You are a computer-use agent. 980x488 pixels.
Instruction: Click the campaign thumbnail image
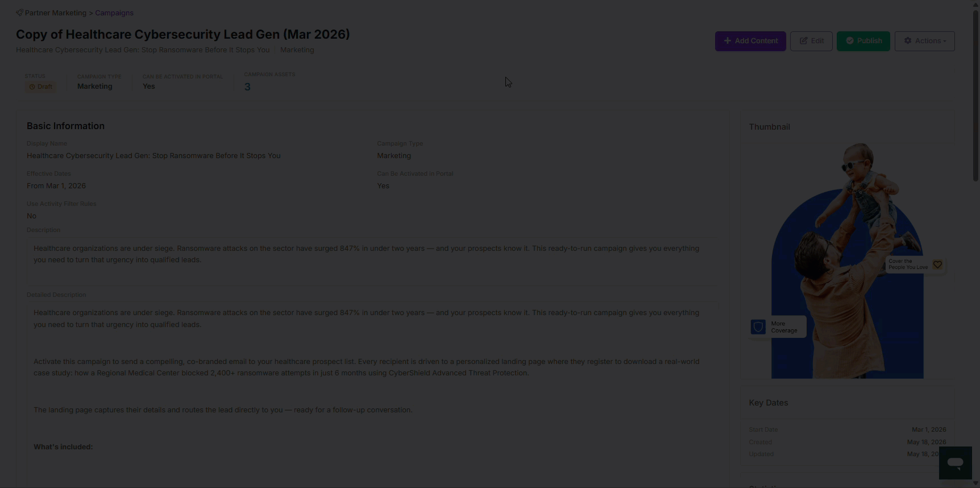point(847,260)
